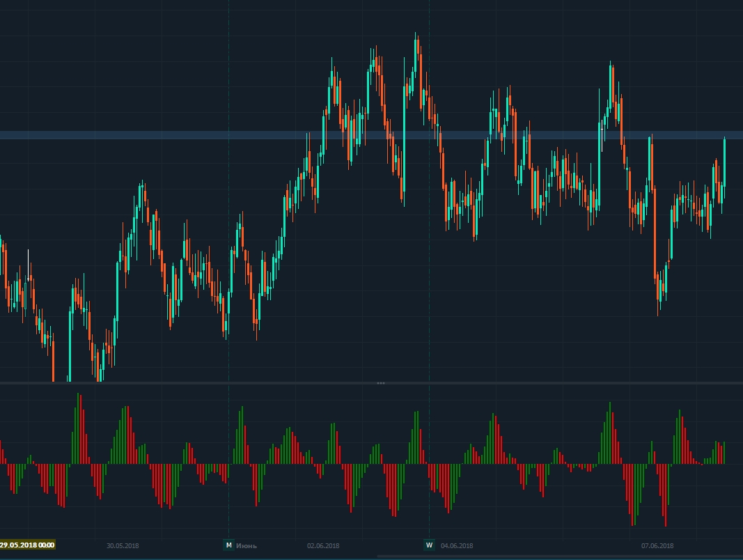Image resolution: width=743 pixels, height=560 pixels.
Task: Select the highlighted 29.05.2018 00:00 date label
Action: point(27,545)
